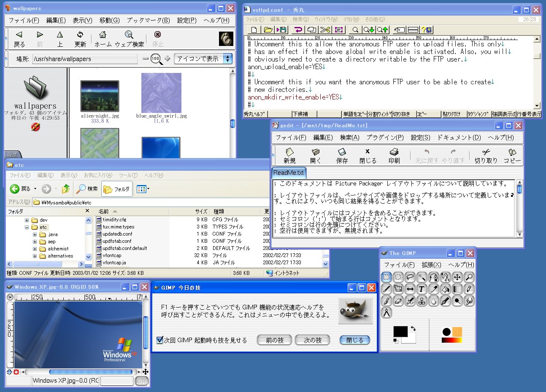Pick the Fuzzy Select magic wand tool
546x392 pixels.
pyautogui.click(x=422, y=277)
